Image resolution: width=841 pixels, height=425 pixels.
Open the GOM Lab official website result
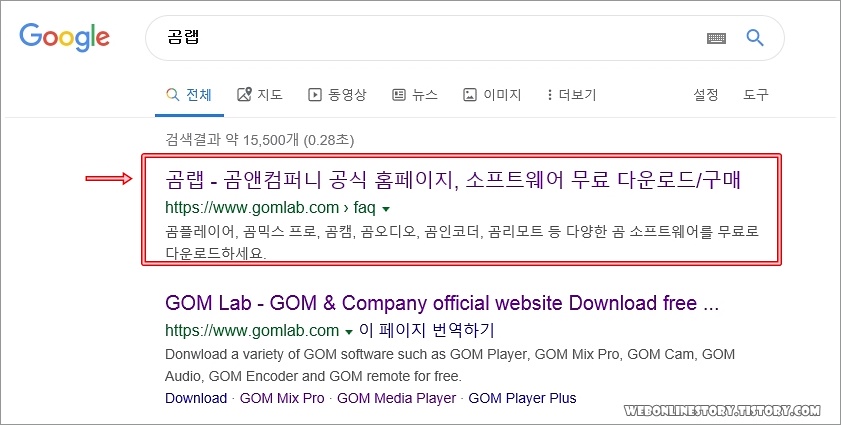tap(442, 304)
